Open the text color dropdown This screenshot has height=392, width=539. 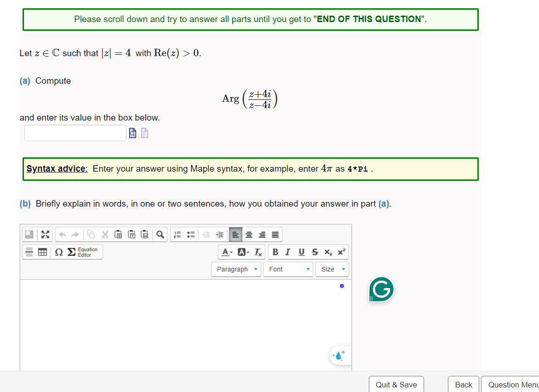[x=227, y=252]
